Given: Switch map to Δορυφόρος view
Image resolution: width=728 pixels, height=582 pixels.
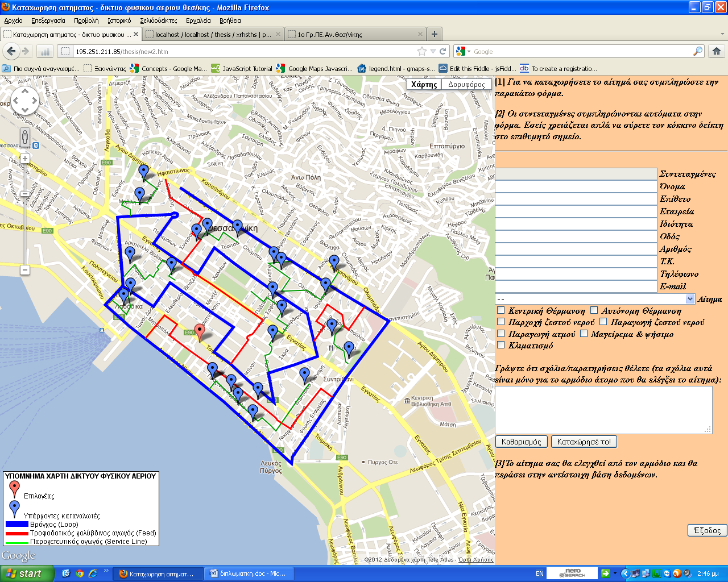Looking at the screenshot, I should 466,84.
